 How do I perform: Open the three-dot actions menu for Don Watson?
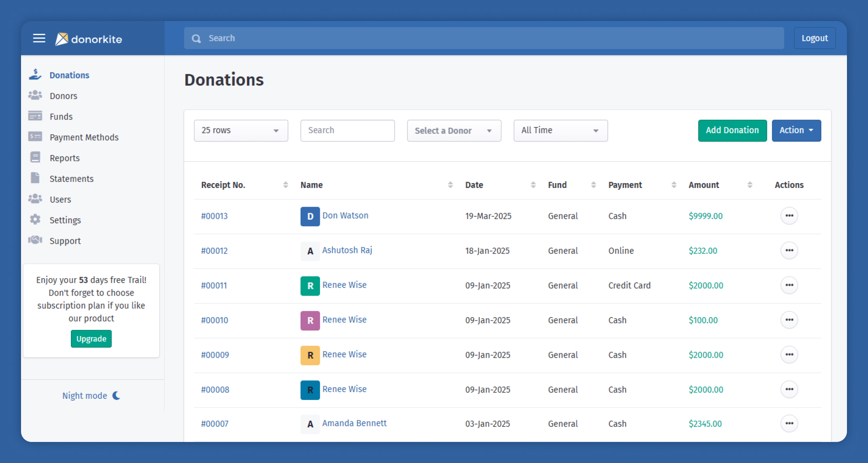click(789, 216)
